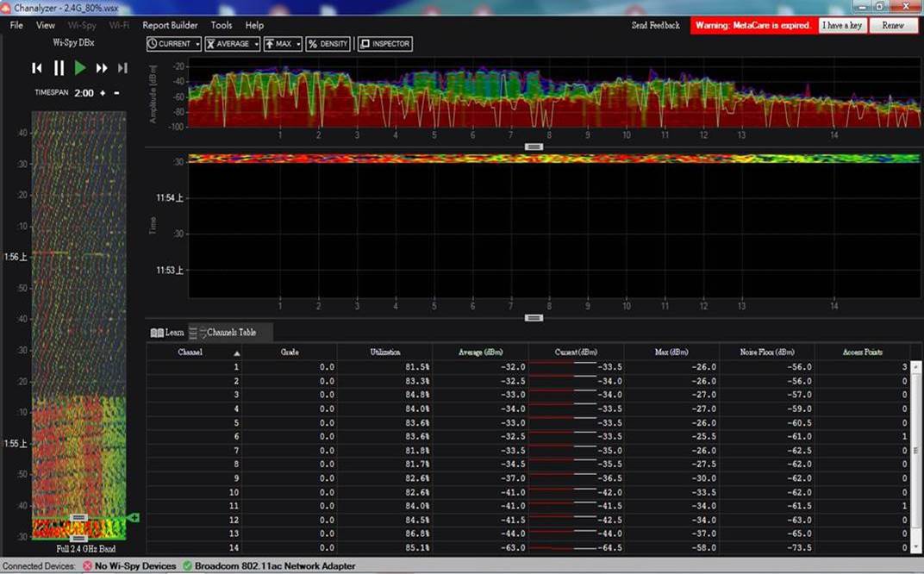Select the channel 1 row number
The height and width of the screenshot is (574, 924).
(x=236, y=367)
